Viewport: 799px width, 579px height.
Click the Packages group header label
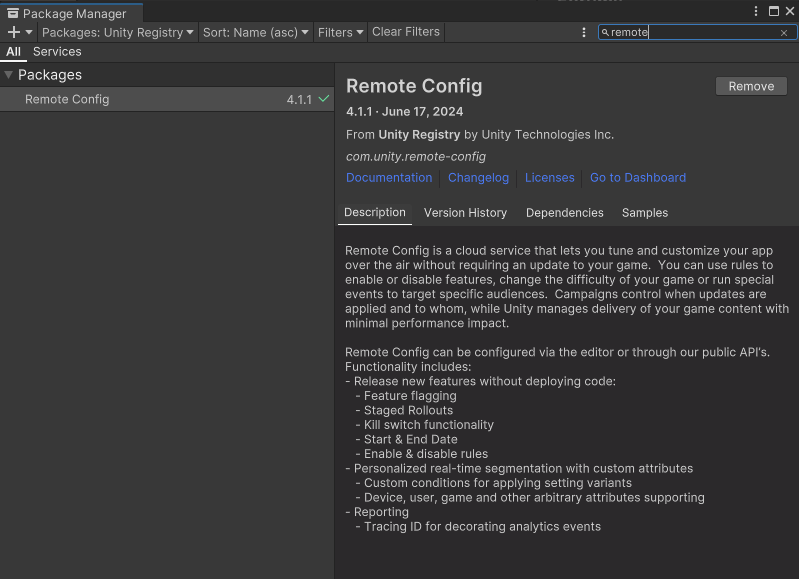pos(50,75)
